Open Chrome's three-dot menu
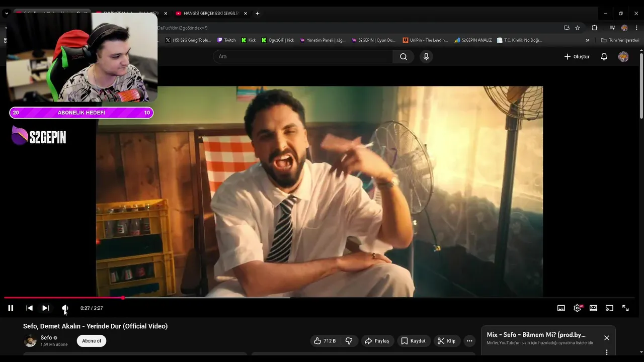 (636, 28)
